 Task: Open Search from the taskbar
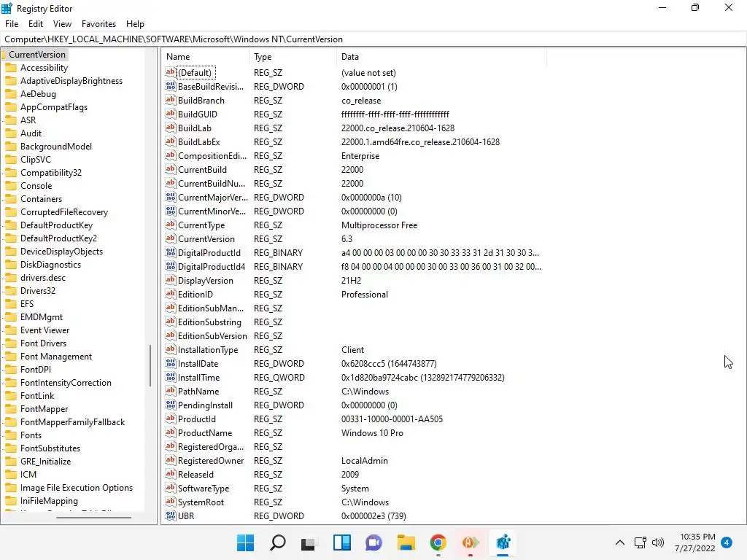tap(278, 542)
